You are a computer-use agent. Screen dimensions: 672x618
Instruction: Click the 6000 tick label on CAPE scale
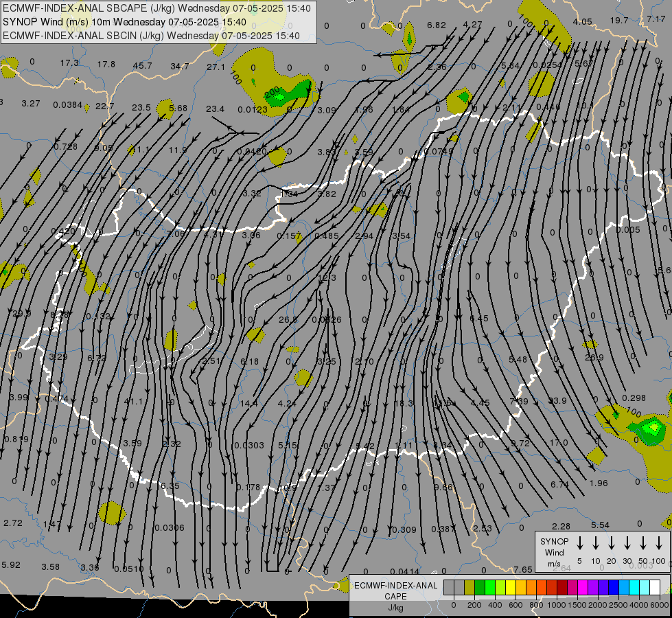(x=660, y=605)
